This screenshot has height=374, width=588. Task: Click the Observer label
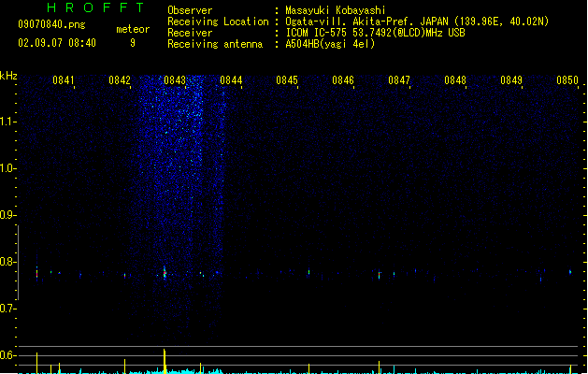coord(190,10)
